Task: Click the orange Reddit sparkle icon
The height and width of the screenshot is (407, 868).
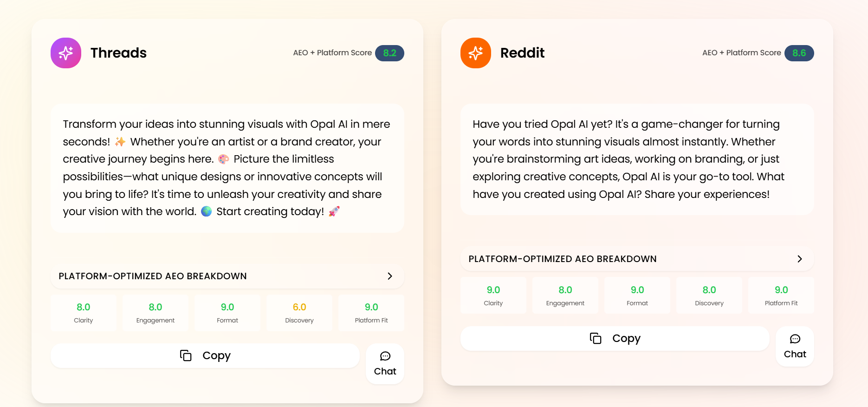Action: coord(475,53)
